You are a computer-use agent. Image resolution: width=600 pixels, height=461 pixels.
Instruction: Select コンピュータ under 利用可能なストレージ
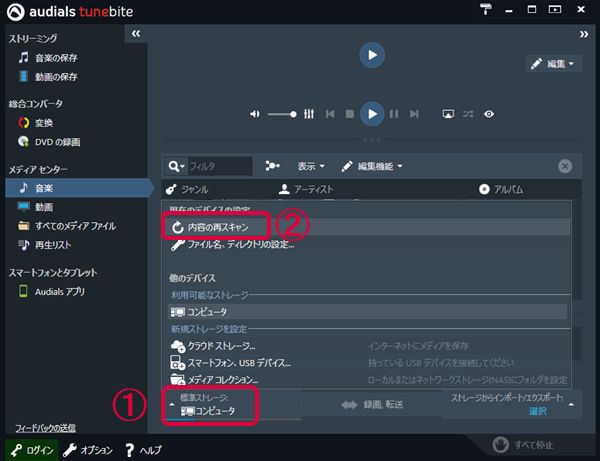[367, 312]
